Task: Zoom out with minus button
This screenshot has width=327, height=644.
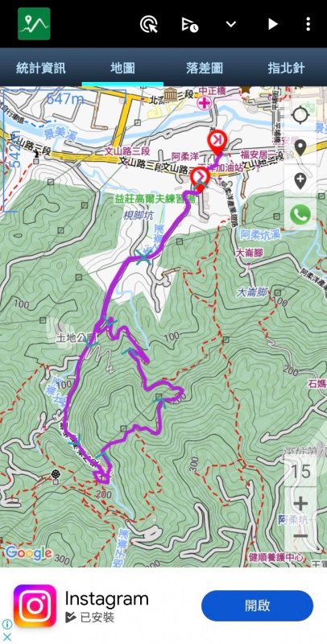Action: pyautogui.click(x=300, y=536)
